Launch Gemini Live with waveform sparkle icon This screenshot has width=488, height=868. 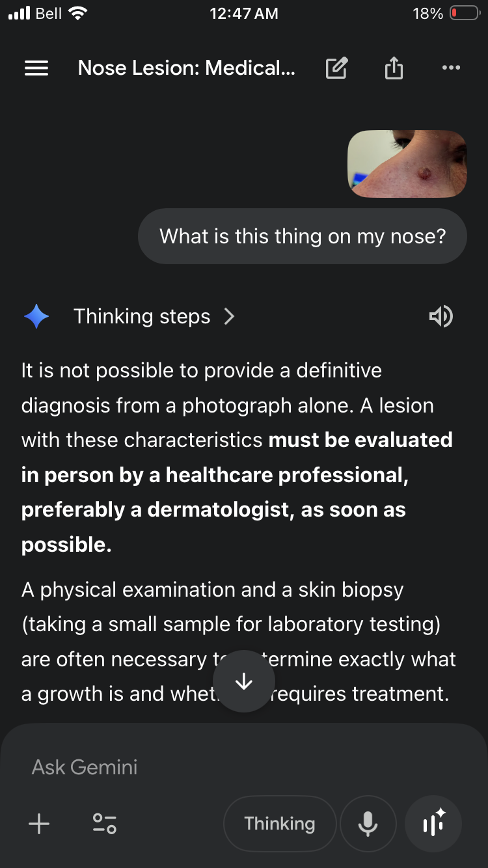click(x=433, y=824)
